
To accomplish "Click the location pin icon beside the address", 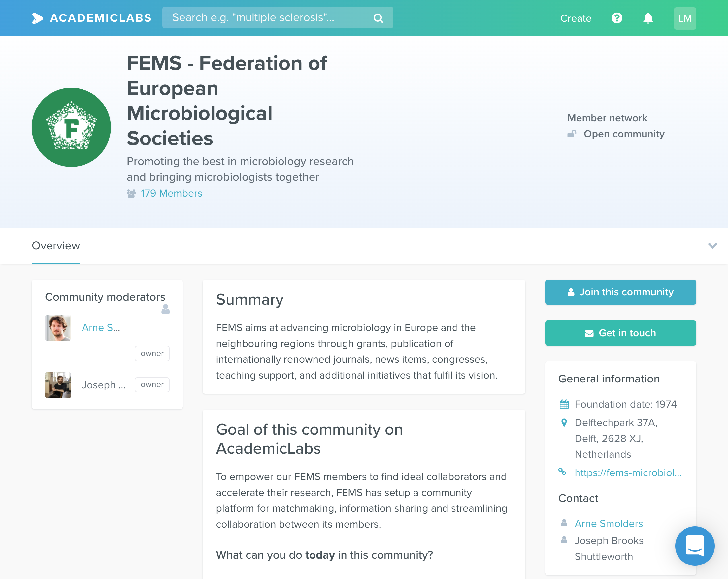I will (564, 422).
